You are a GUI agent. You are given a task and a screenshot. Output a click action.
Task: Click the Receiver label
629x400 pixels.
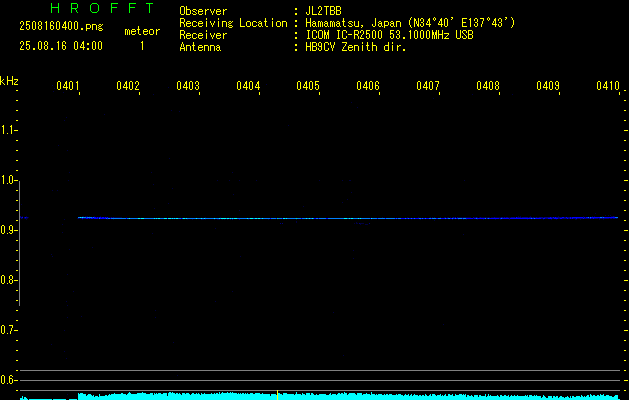(203, 35)
